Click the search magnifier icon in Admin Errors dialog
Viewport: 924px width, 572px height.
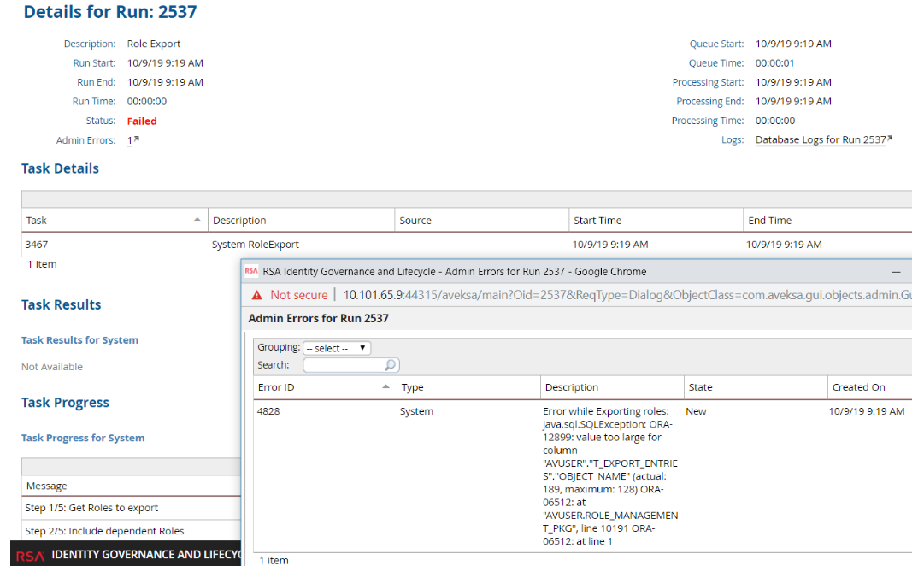[x=389, y=364]
